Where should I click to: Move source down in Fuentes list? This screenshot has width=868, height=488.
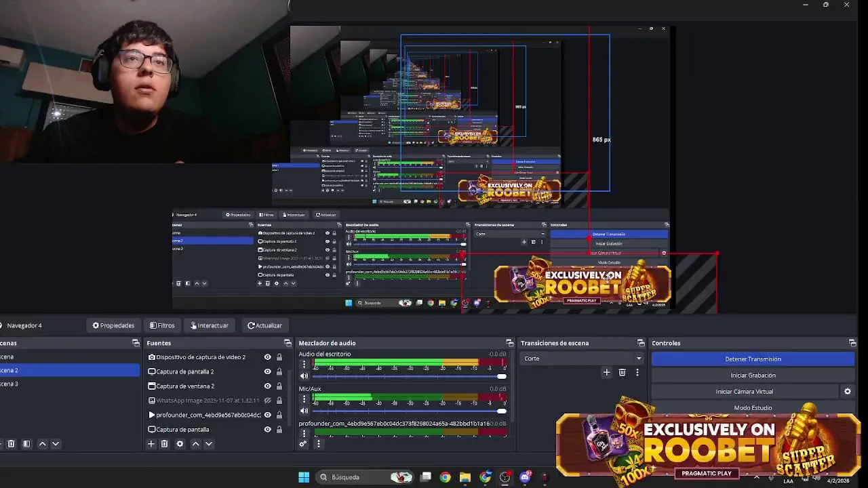[x=209, y=444]
